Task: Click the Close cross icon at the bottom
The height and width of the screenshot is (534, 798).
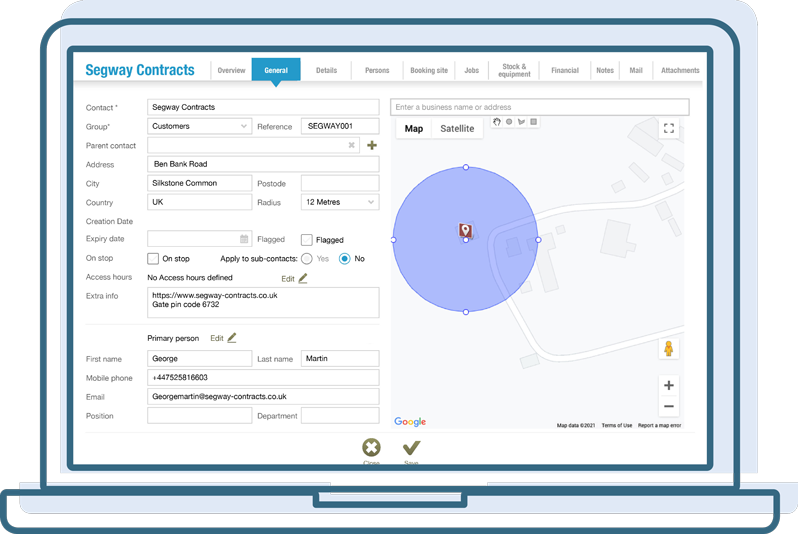Action: tap(372, 447)
